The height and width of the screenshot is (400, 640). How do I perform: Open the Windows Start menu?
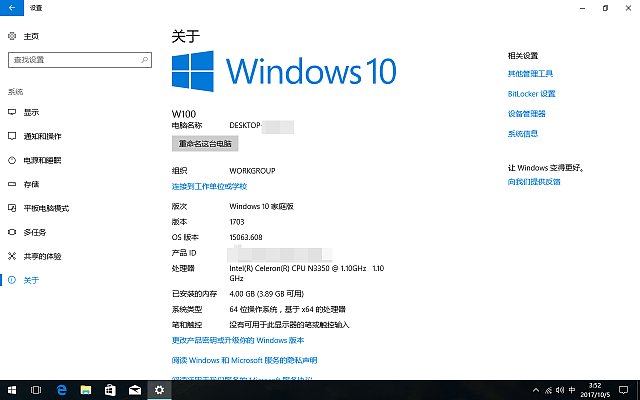12,390
